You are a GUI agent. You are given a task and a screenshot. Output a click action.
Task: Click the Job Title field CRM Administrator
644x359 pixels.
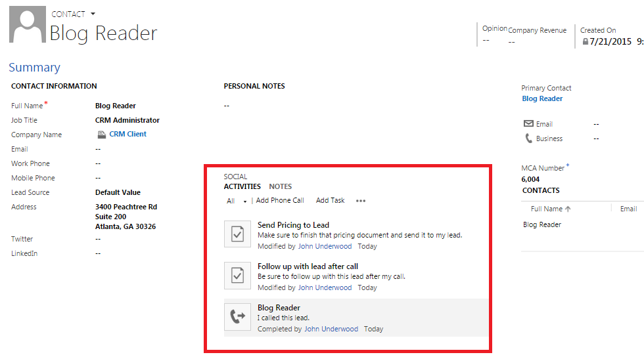pyautogui.click(x=127, y=120)
